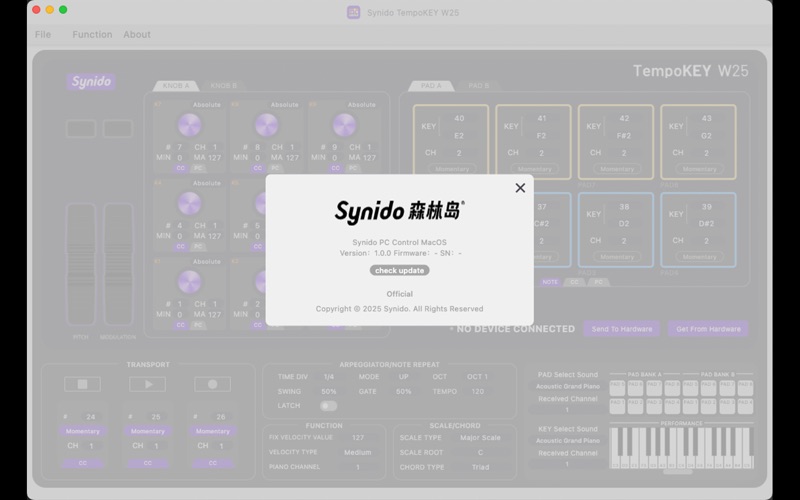Tap PAD 8 in PAD BANK B

coord(745,388)
